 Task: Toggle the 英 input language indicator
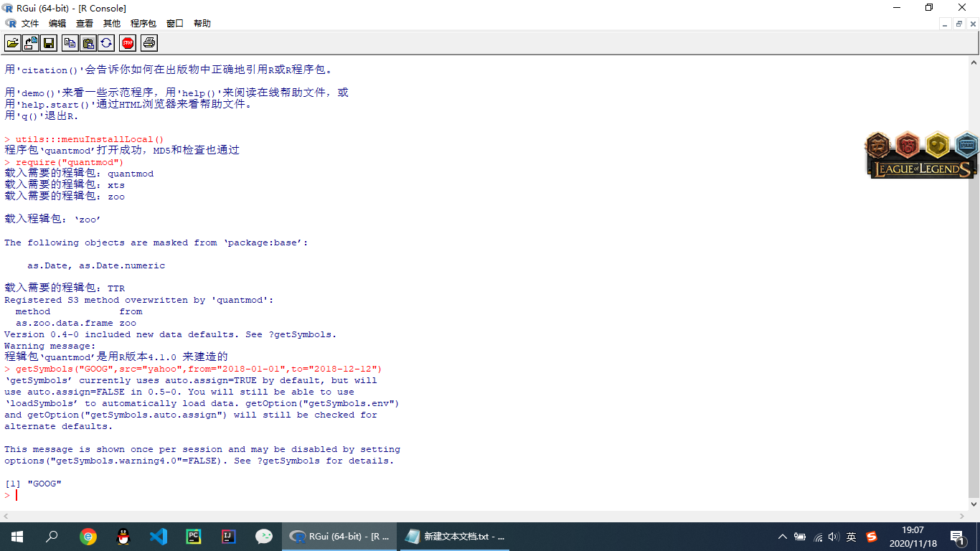point(851,537)
